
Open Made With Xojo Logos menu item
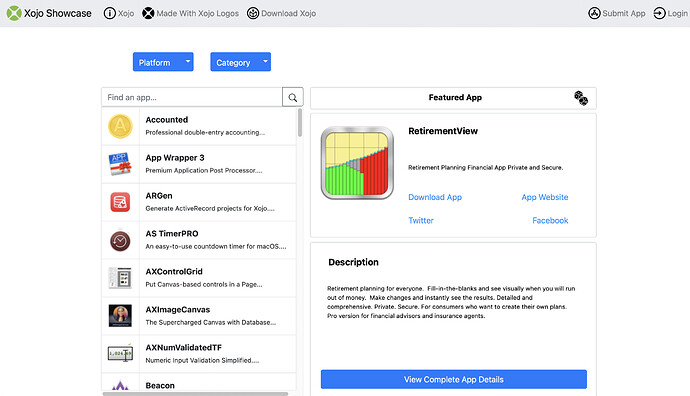coord(198,14)
